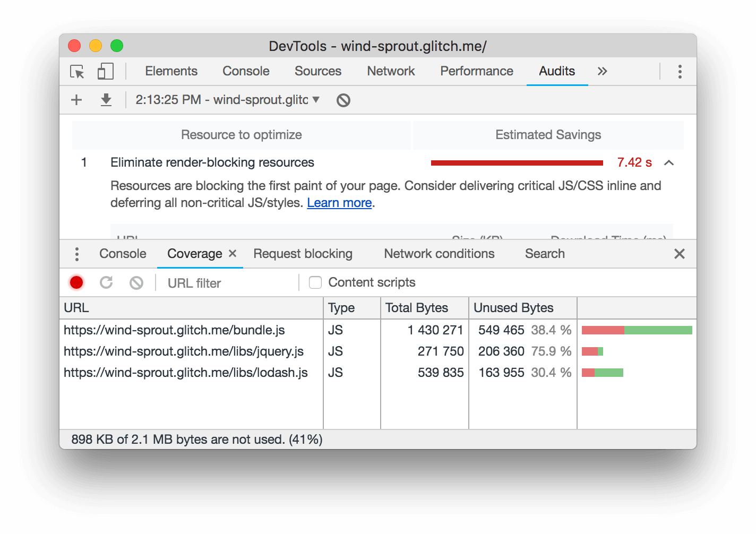The width and height of the screenshot is (756, 534).
Task: Click the bundle.js usage bar
Action: click(637, 330)
